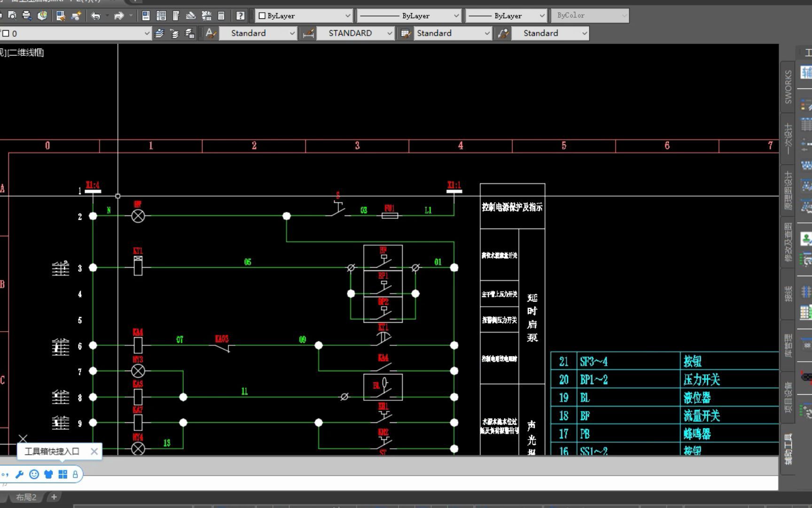Open the lineweight ByLayer dropdown
Viewport: 812px width, 508px height.
(506, 16)
